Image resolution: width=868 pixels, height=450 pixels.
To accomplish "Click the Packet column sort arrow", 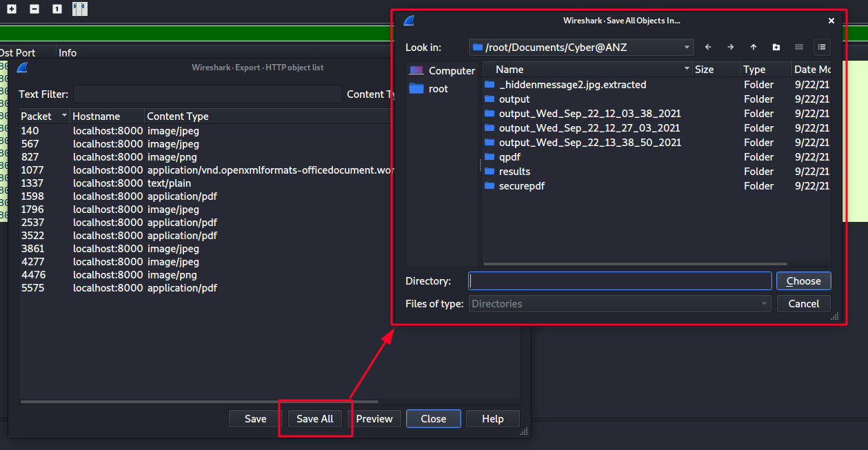I will click(64, 116).
